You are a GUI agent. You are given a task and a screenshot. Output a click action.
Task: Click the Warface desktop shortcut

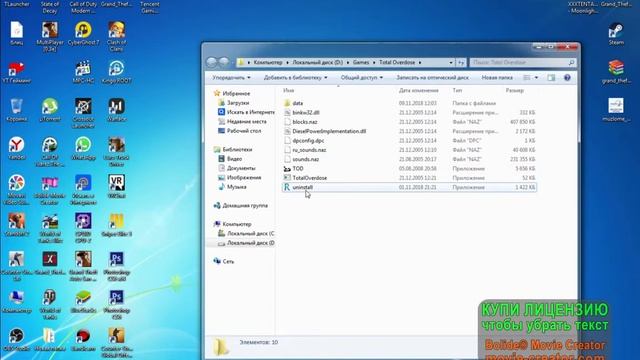coord(116,109)
